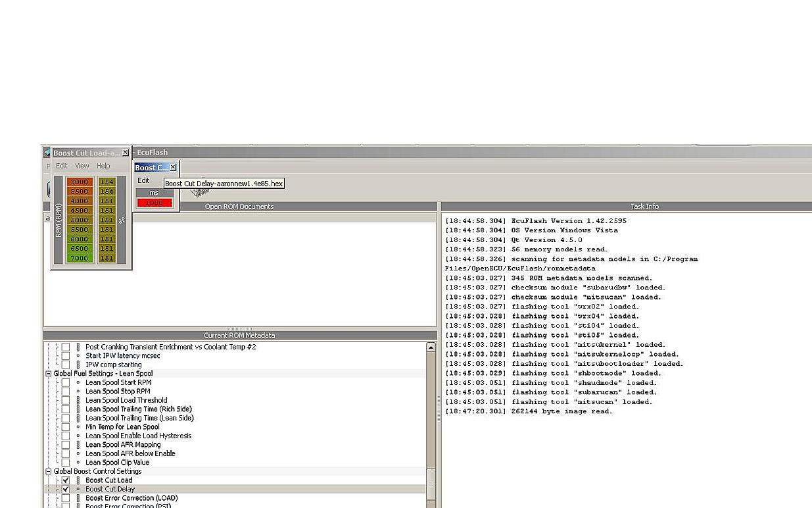
Task: Click the metadata tree scroll-up arrow
Action: (x=431, y=347)
